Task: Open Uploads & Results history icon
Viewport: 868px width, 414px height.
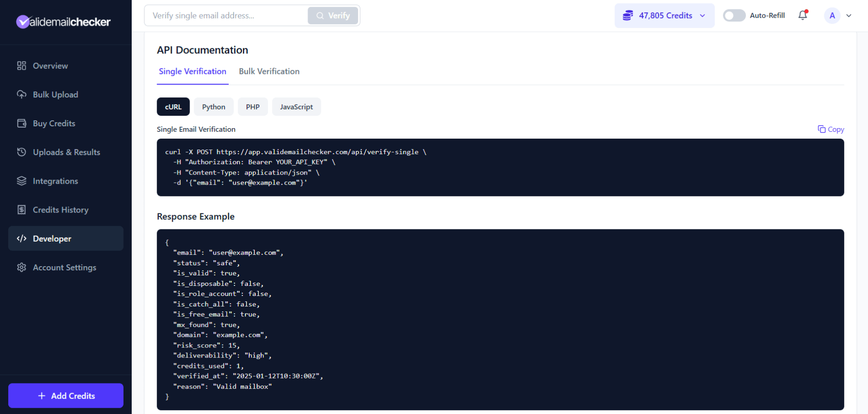Action: click(21, 152)
